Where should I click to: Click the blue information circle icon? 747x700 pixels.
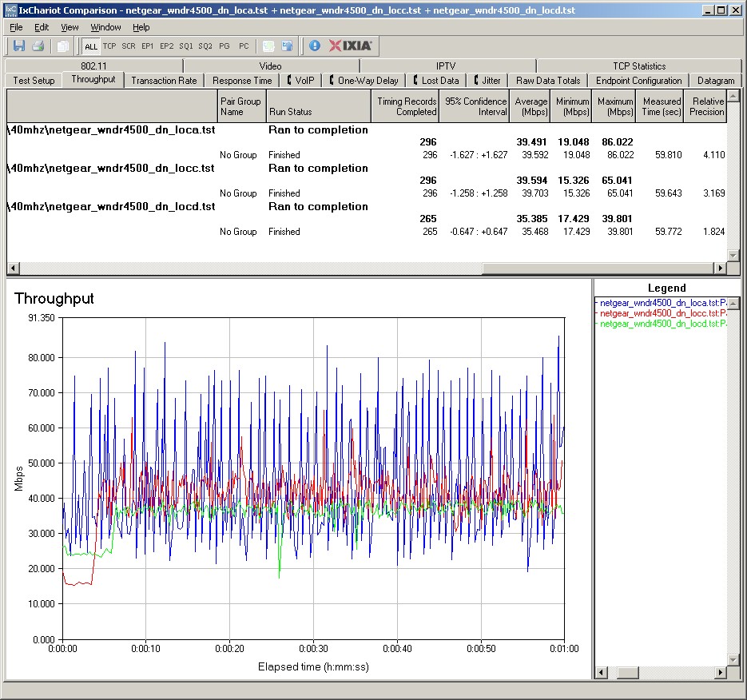click(315, 46)
